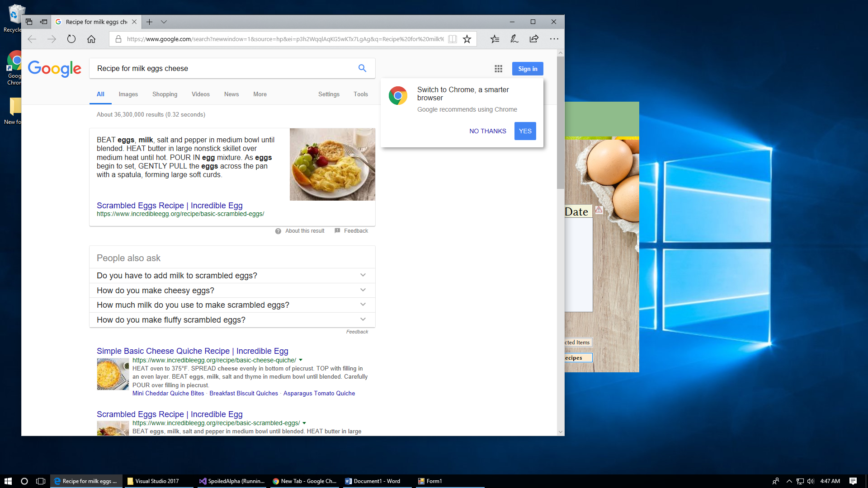Open the Google apps grid icon
The width and height of the screenshot is (868, 488).
pyautogui.click(x=498, y=69)
